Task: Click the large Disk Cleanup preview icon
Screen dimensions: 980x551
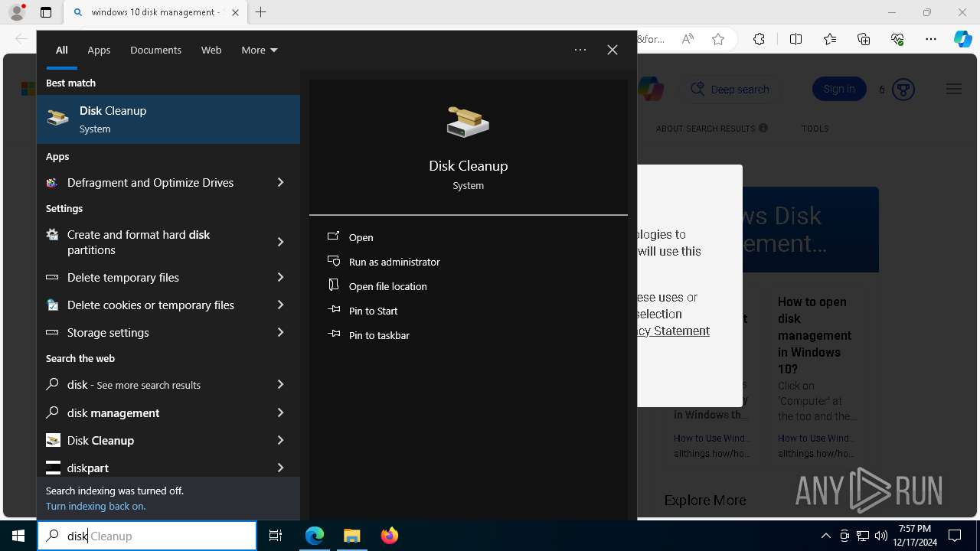Action: (x=468, y=122)
